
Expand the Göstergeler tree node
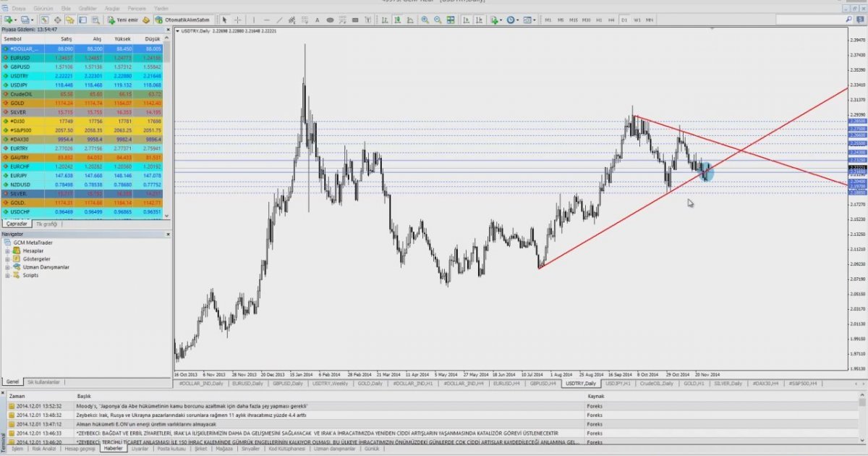[x=7, y=258]
